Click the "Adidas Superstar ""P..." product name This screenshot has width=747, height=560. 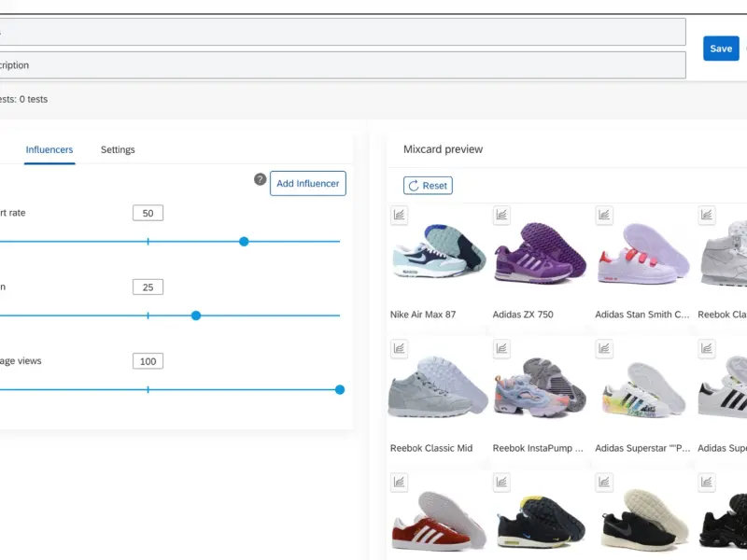[642, 448]
